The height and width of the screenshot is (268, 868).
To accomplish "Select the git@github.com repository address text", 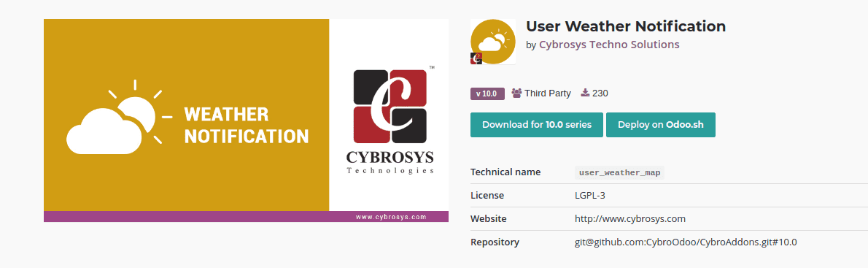I will [686, 242].
